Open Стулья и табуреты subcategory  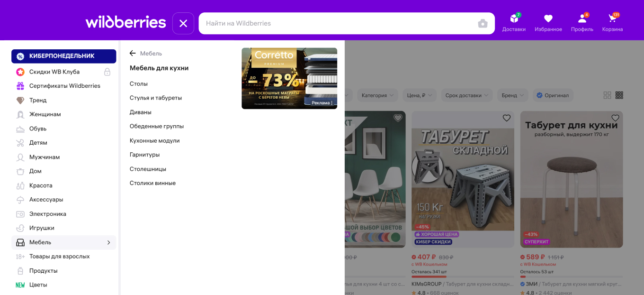pos(155,98)
